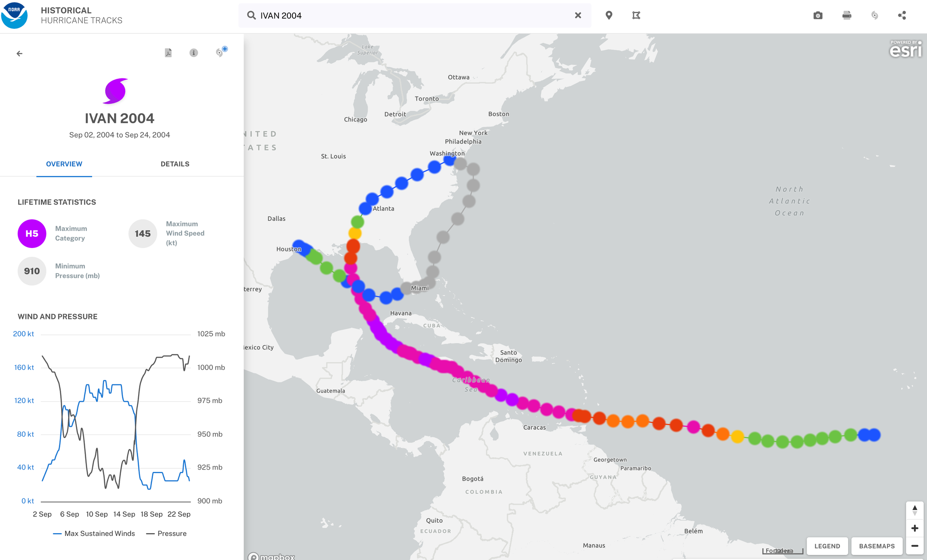The image size is (927, 560).
Task: Click the share icon
Action: pos(902,15)
